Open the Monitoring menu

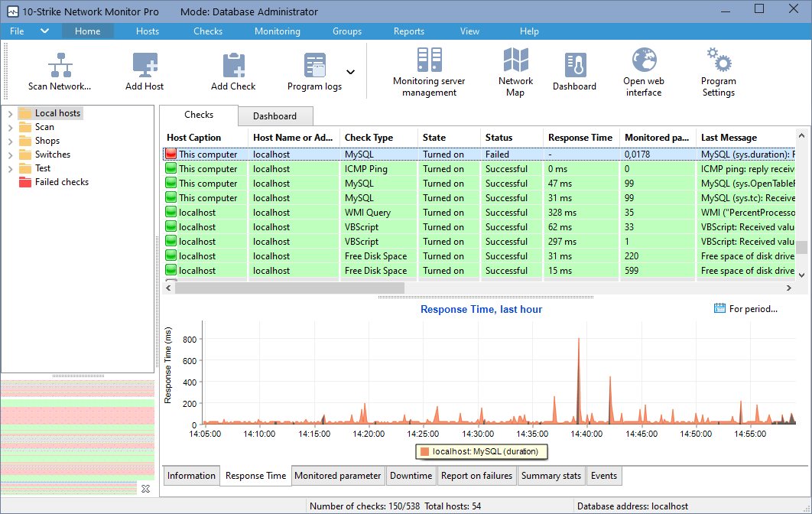[x=278, y=31]
